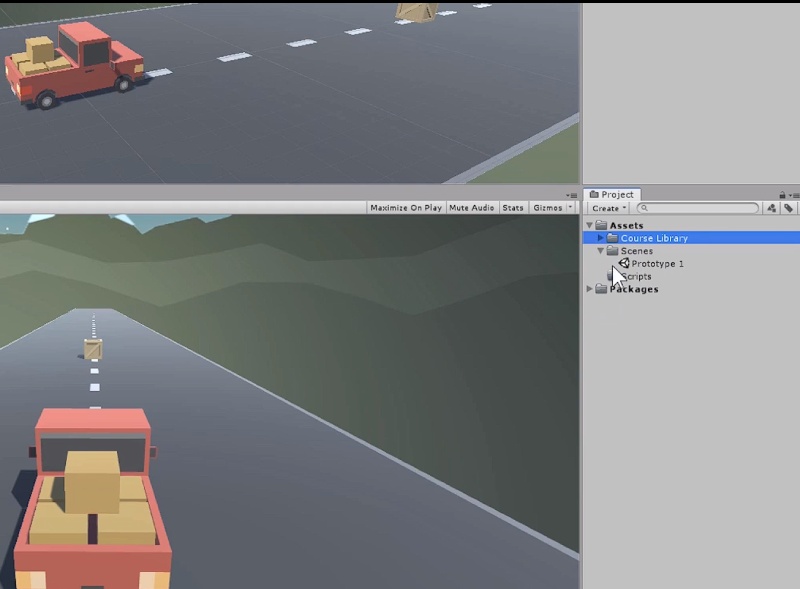Open the Game view panel options icon
The width and height of the screenshot is (800, 589).
tap(571, 195)
